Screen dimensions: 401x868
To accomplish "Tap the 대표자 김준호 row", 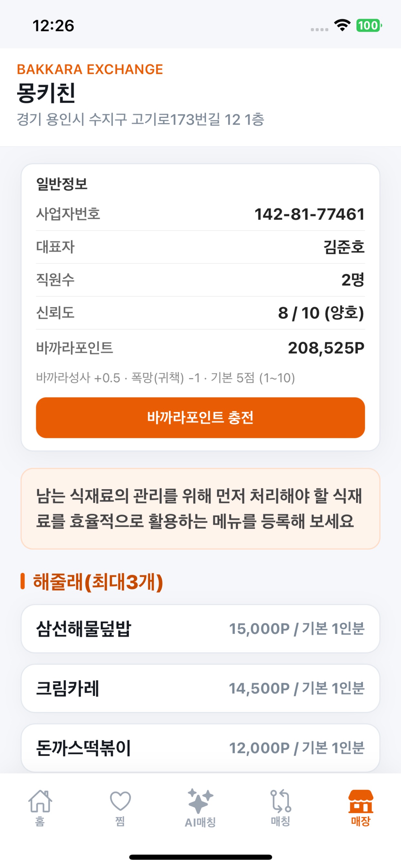I will tap(200, 247).
